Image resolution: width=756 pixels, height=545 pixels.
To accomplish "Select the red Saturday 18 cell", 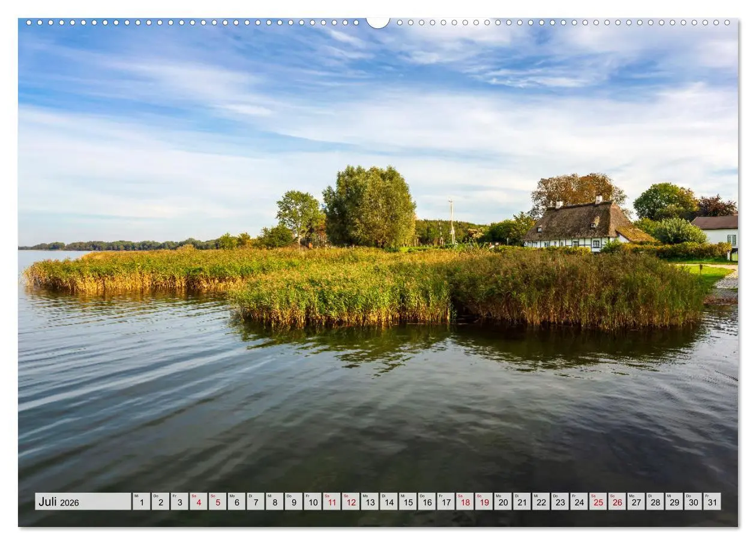I will coord(464,502).
